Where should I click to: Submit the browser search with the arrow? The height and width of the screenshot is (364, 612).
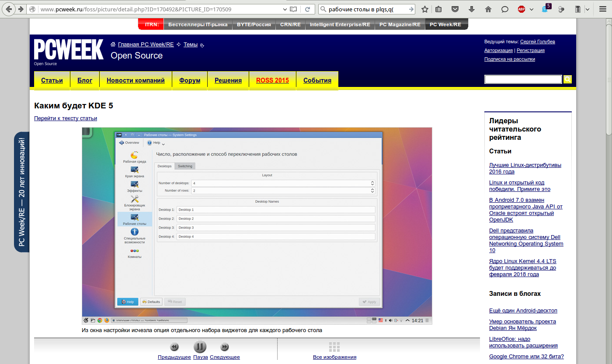[411, 9]
